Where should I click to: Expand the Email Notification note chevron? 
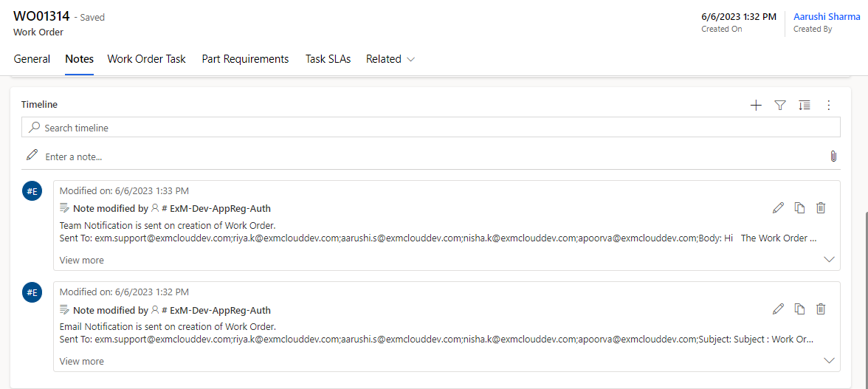tap(829, 361)
